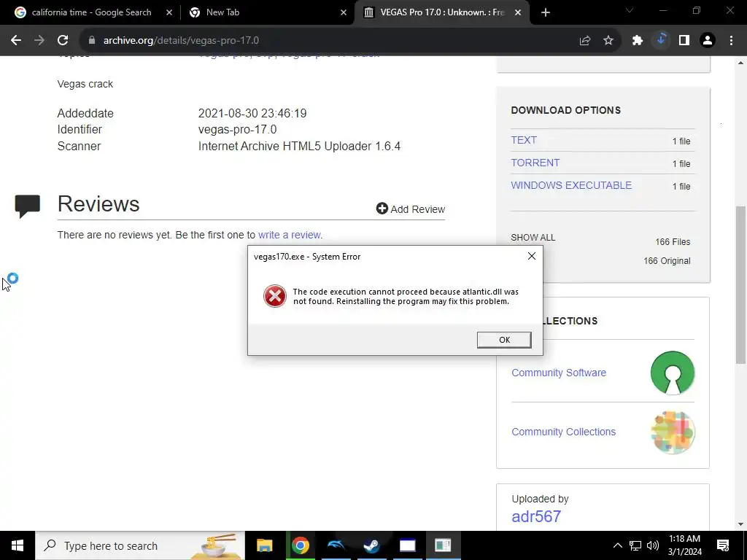This screenshot has height=560, width=747.
Task: Open the Windows Start menu
Action: [18, 545]
